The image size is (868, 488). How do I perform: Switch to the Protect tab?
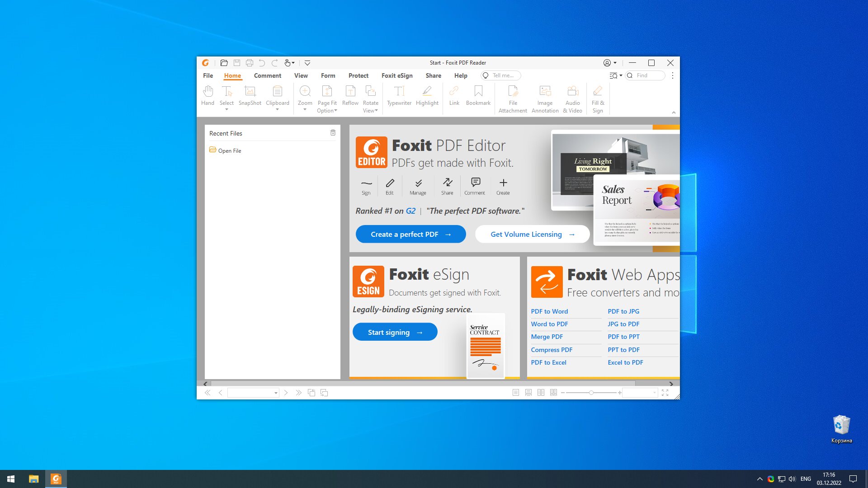click(358, 75)
